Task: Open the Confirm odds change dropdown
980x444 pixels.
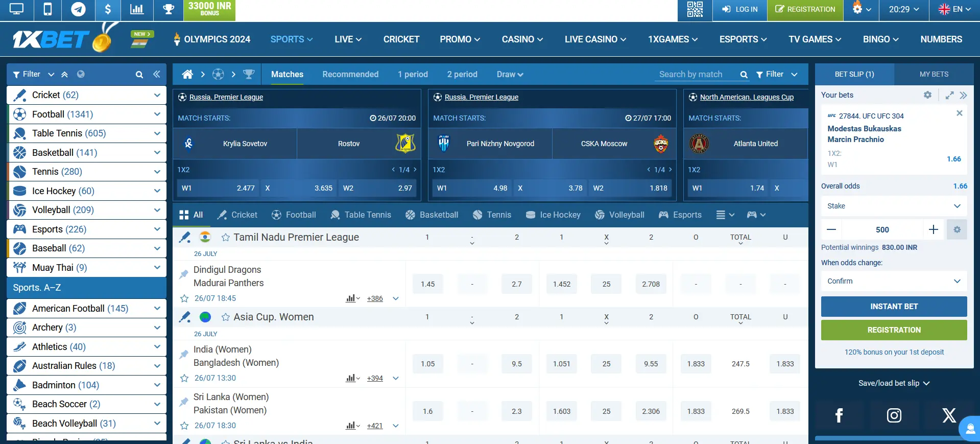Action: 894,281
